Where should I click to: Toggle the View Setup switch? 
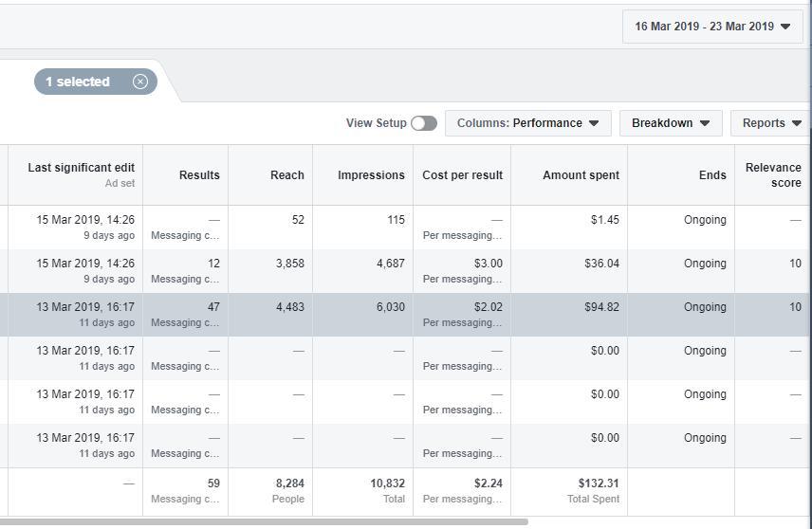click(424, 123)
